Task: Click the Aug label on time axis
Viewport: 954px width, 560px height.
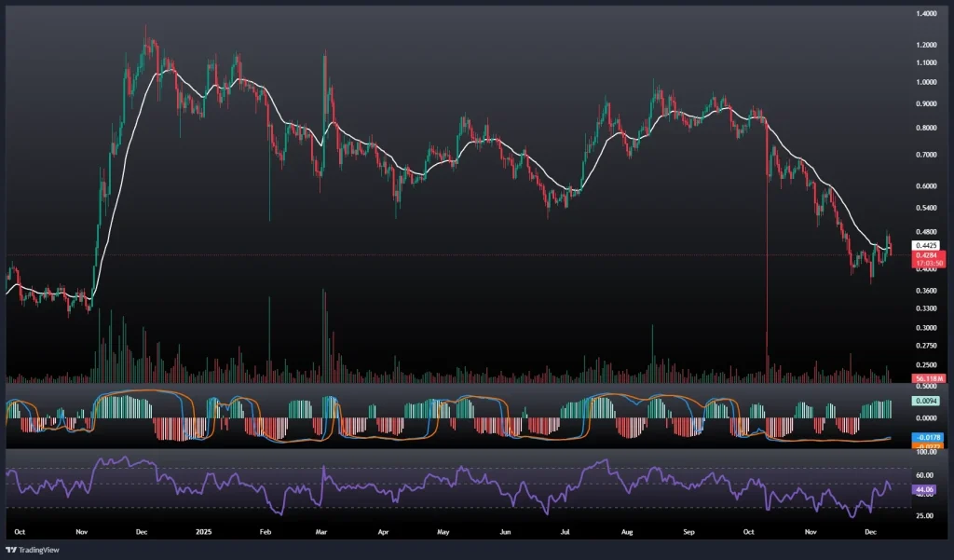Action: click(626, 531)
